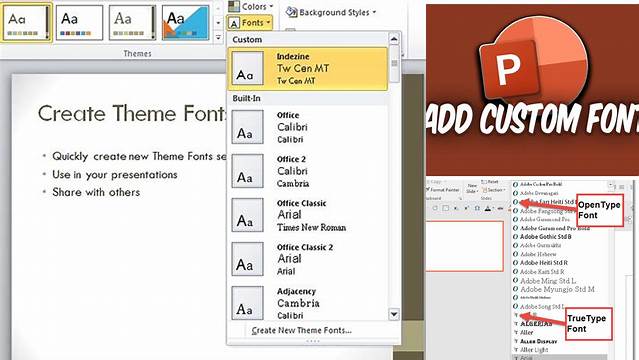Image resolution: width=639 pixels, height=360 pixels.
Task: Click the Adjacency font preview icon
Action: (x=248, y=303)
